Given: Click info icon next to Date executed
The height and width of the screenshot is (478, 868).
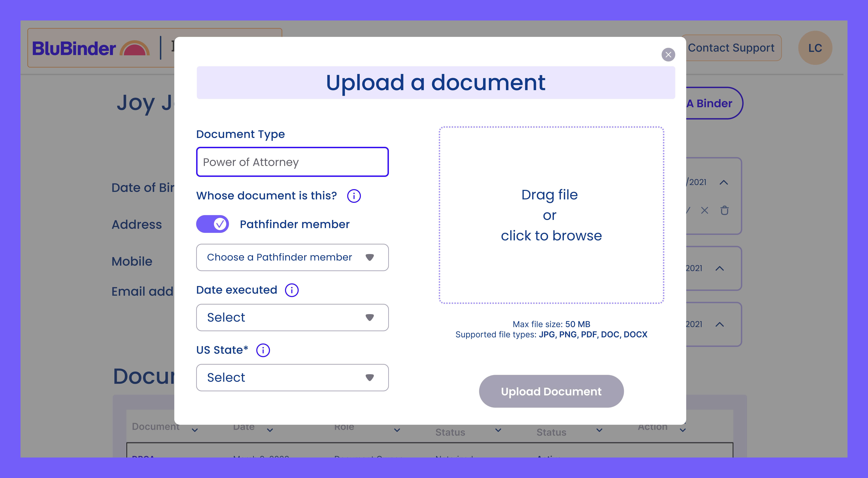Looking at the screenshot, I should point(292,290).
